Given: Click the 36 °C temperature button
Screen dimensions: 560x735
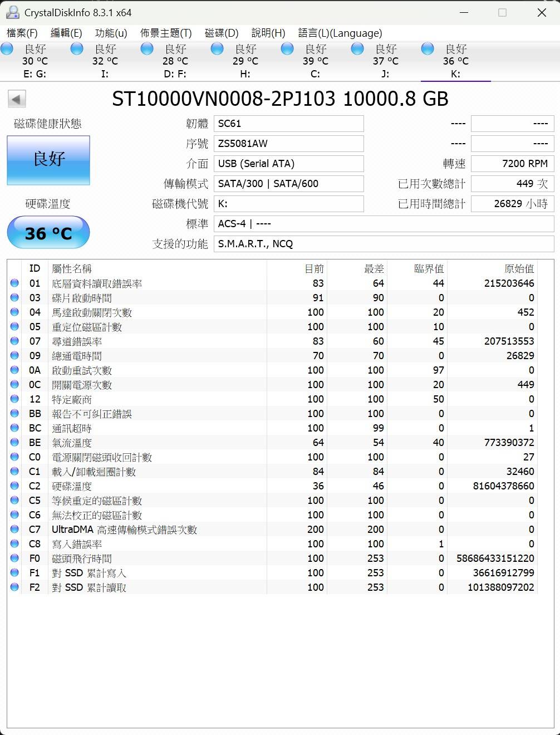Looking at the screenshot, I should [48, 233].
